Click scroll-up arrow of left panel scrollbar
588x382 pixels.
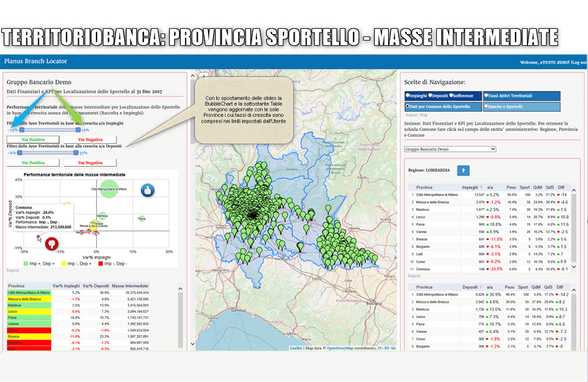(193, 76)
